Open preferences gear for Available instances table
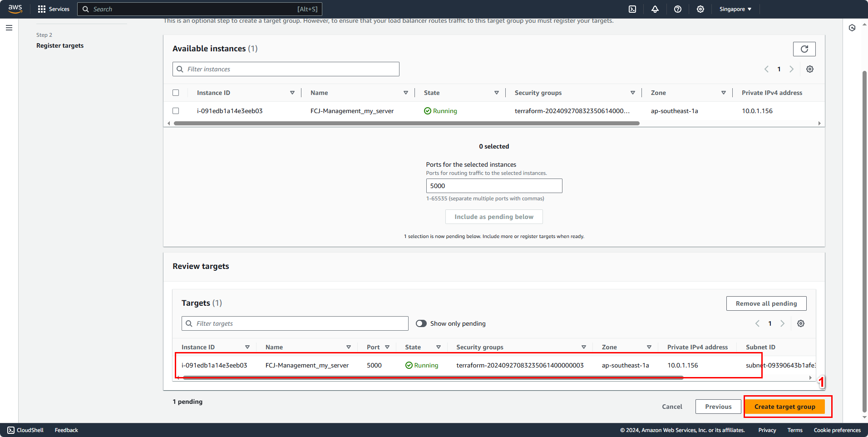Viewport: 868px width, 437px height. click(809, 69)
